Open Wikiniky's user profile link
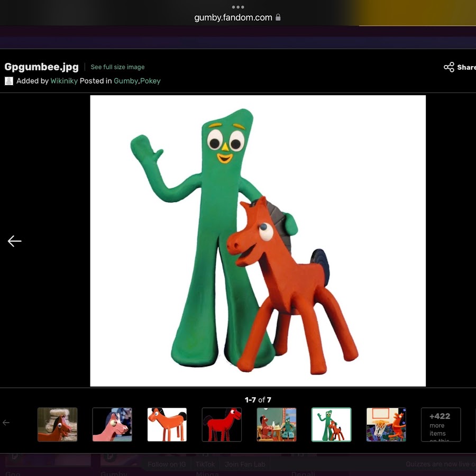476x476 pixels. [64, 81]
